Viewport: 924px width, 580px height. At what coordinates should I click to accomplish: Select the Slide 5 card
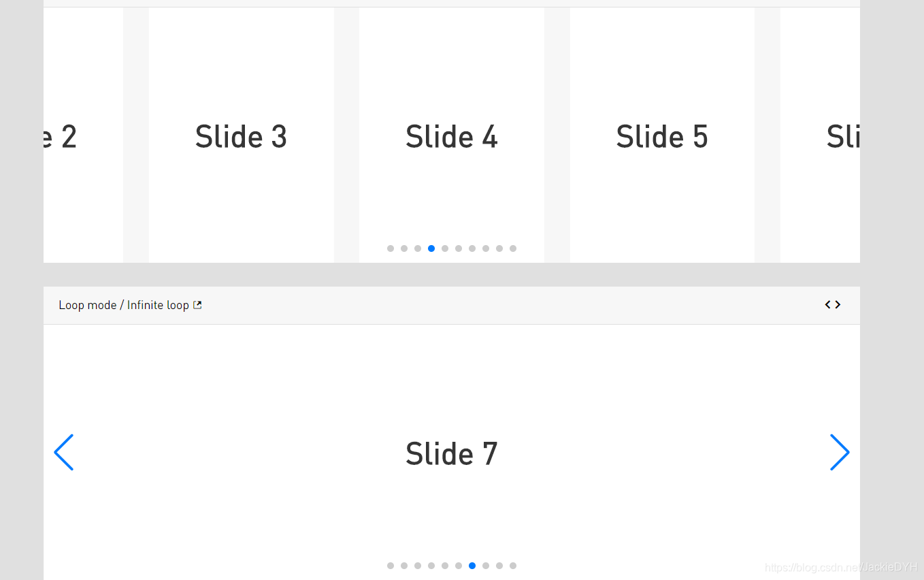(x=661, y=136)
